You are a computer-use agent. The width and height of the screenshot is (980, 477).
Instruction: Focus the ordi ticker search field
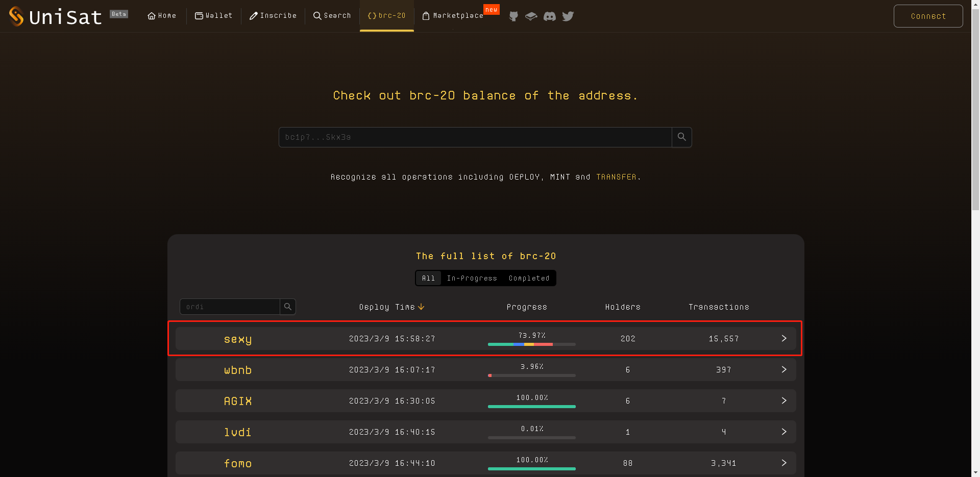point(230,307)
